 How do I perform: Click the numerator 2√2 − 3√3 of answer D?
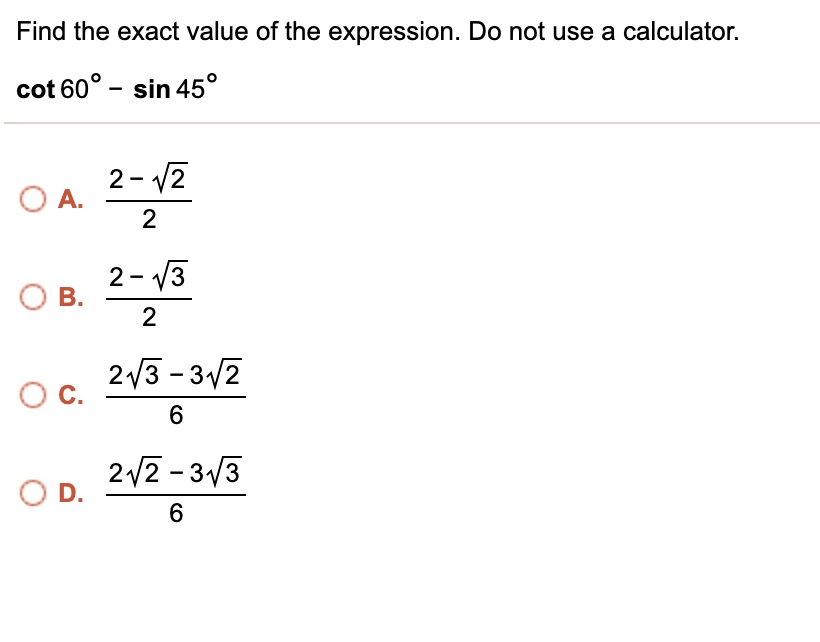175,472
